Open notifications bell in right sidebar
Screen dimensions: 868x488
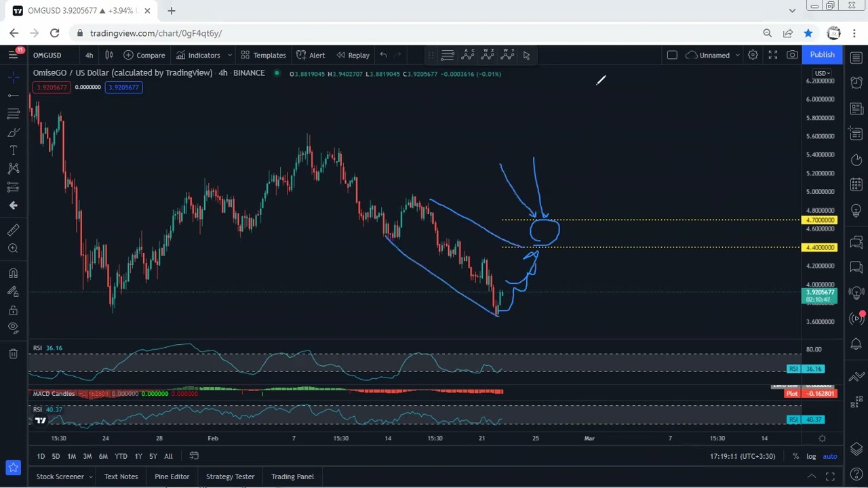(856, 344)
